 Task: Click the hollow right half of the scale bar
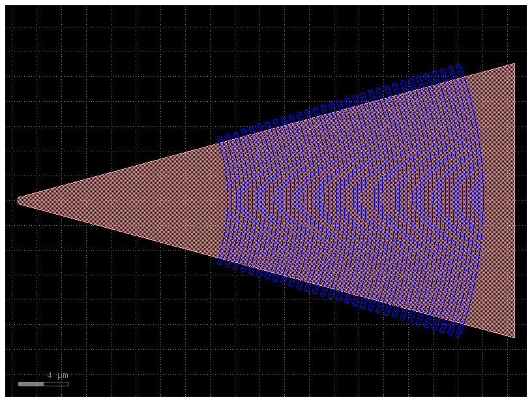pos(55,384)
